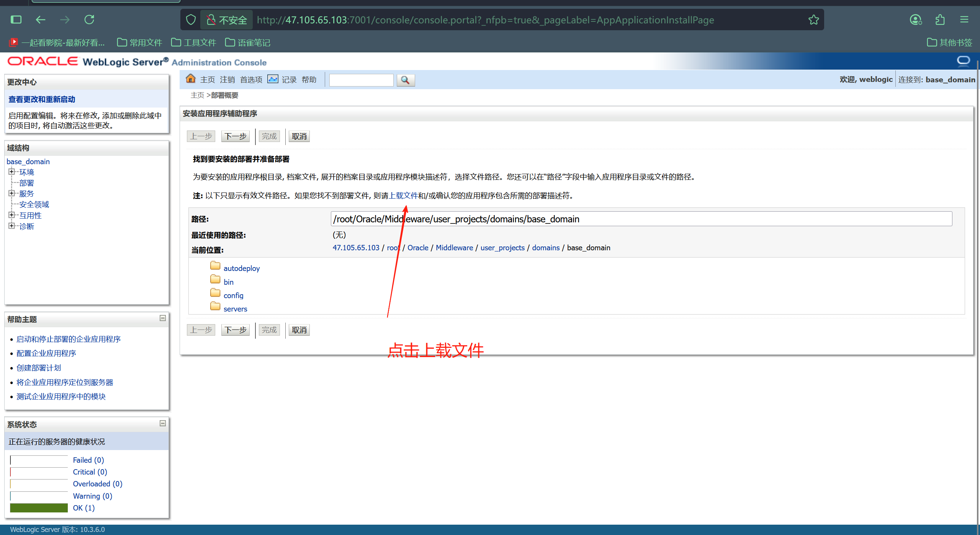Click the insecure connection lock icon

coord(211,20)
